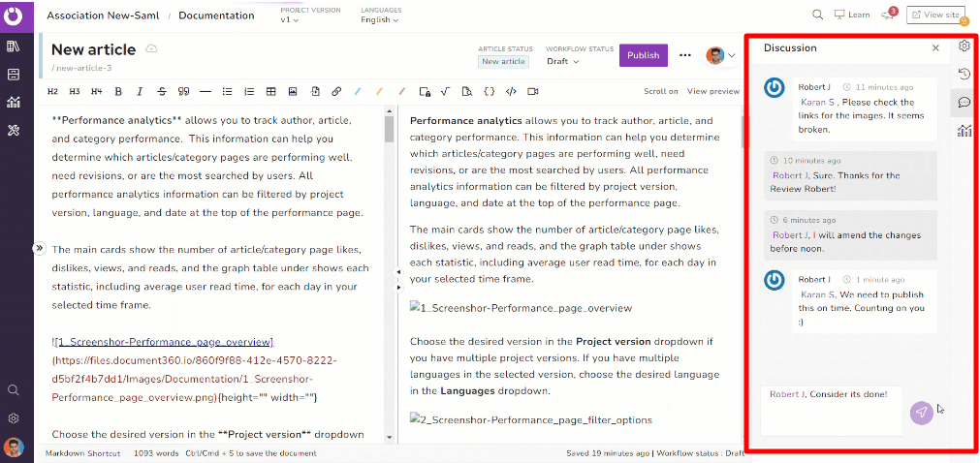The height and width of the screenshot is (463, 980).
Task: Open the three-dots more options menu
Action: pyautogui.click(x=685, y=55)
